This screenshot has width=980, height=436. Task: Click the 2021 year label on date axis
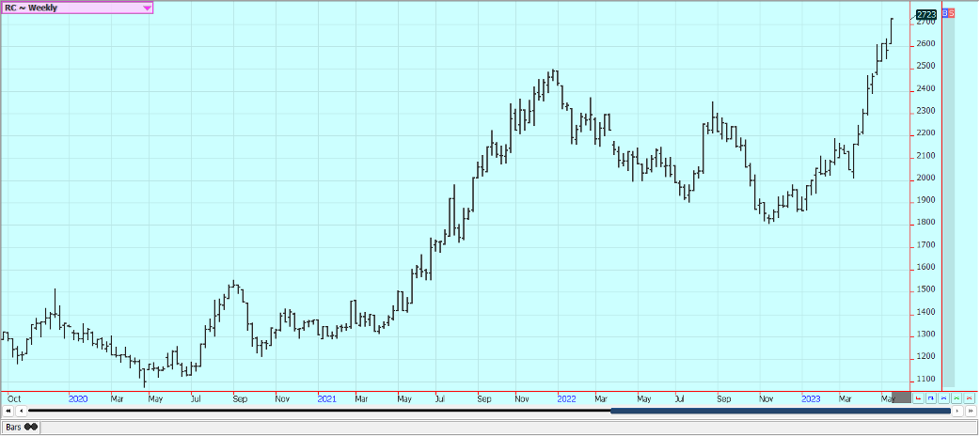pyautogui.click(x=327, y=398)
